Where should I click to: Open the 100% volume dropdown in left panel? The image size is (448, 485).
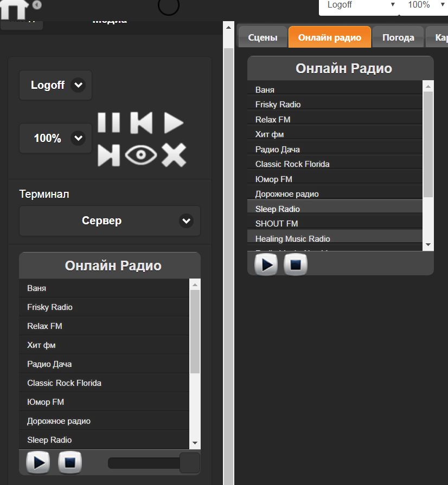coord(55,138)
